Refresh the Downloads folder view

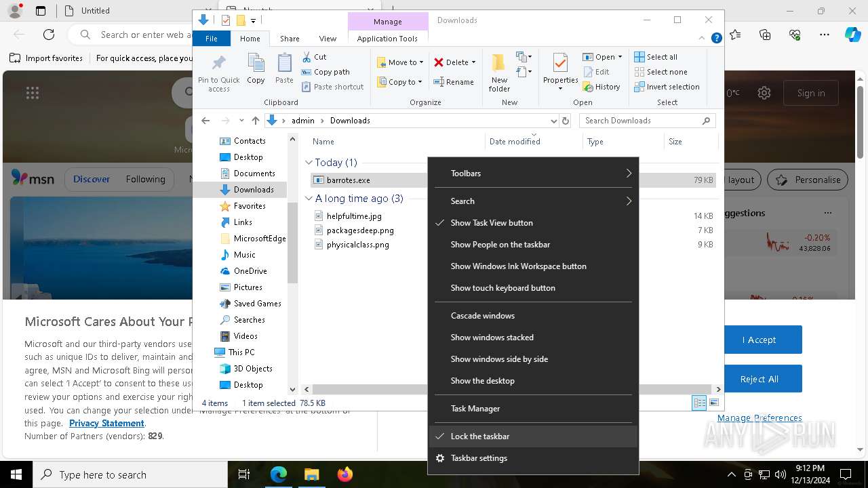pos(566,121)
